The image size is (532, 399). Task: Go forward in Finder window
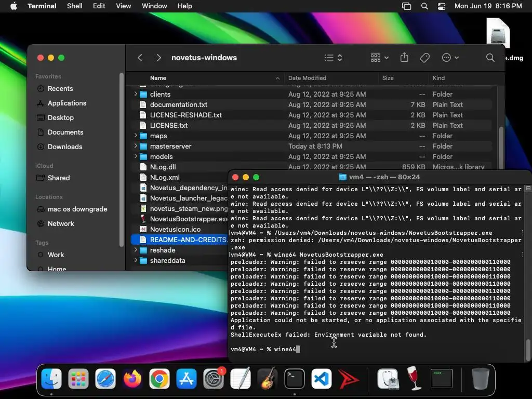point(158,58)
